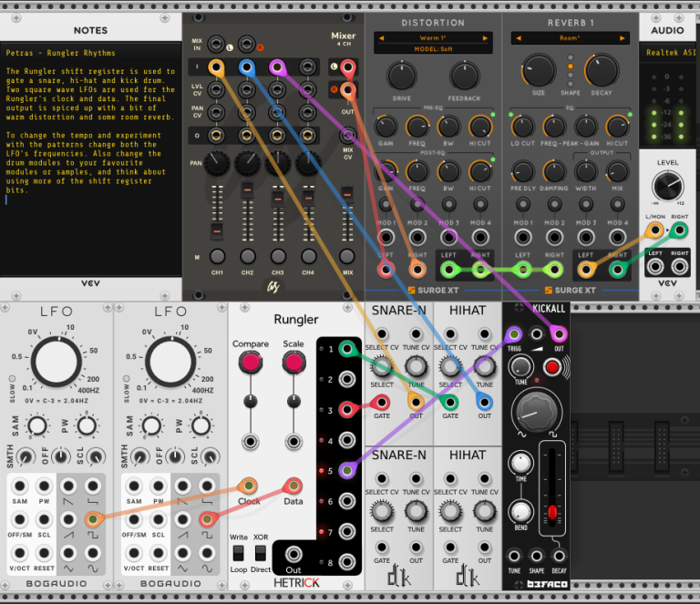Mute Mixer channel CH1
The image size is (700, 604).
point(217,257)
